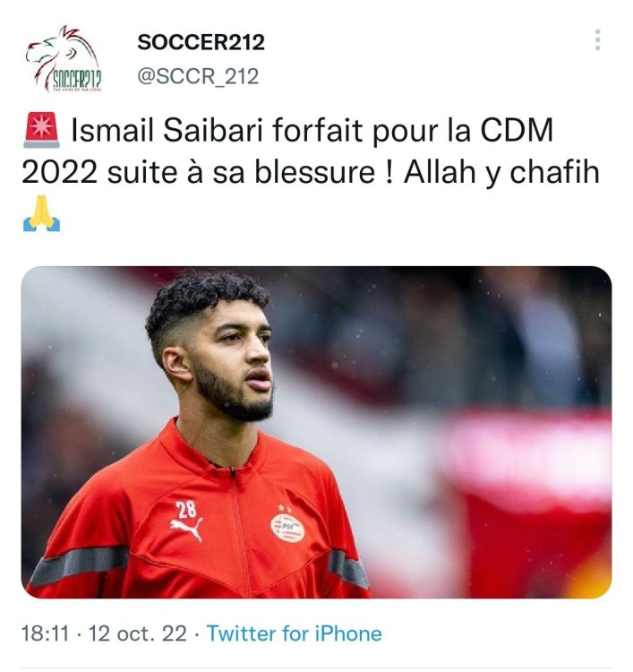Screen dimensions: 633x672
Task: Open the SOCCER212 lion profile avatar
Action: click(64, 59)
